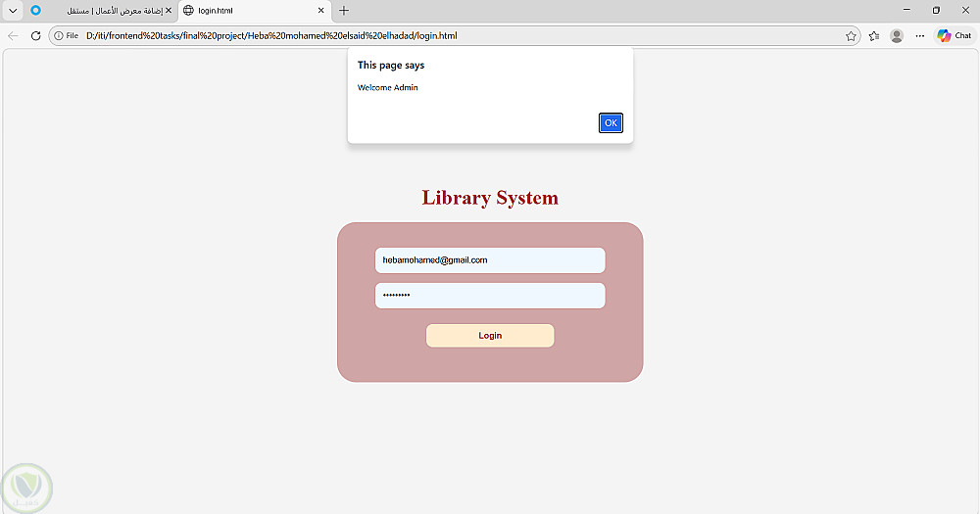Open the tab list dropdown arrow
The width and height of the screenshot is (980, 514).
(x=13, y=11)
